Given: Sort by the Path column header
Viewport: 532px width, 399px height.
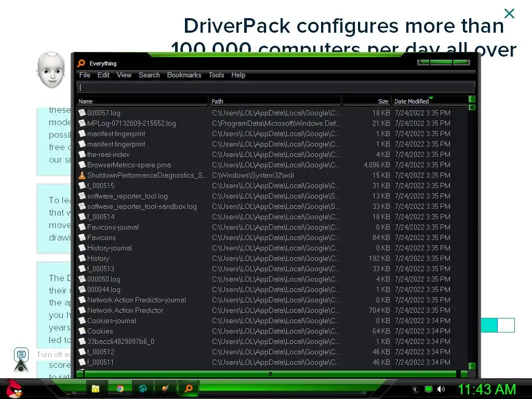Looking at the screenshot, I should [x=275, y=101].
